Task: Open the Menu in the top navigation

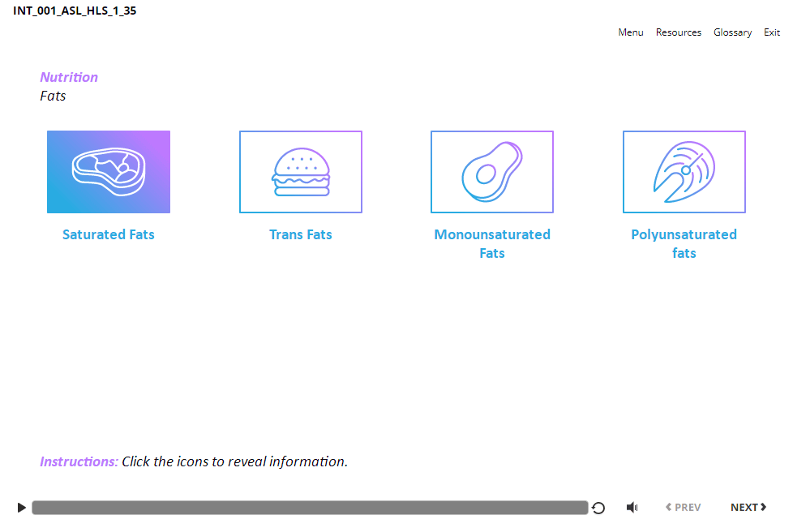Action: [x=630, y=32]
